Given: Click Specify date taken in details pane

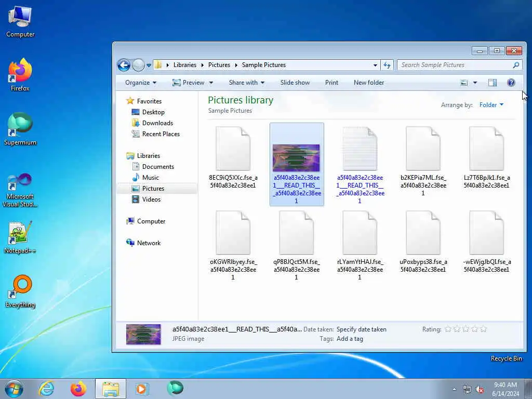Looking at the screenshot, I should click(x=362, y=329).
